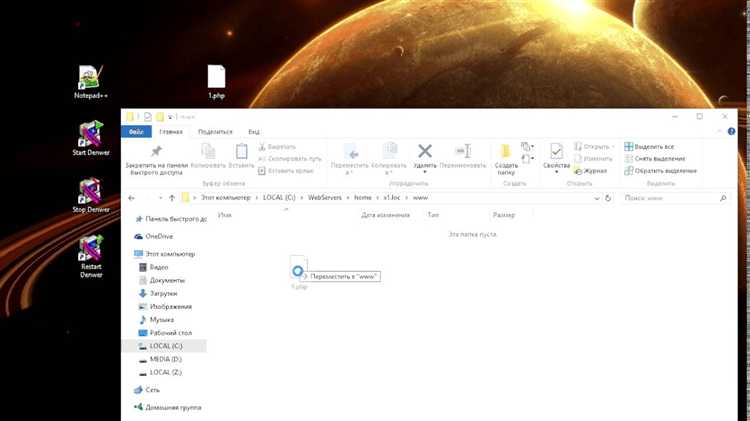Open Изображения in navigation pane
The height and width of the screenshot is (421, 750).
click(165, 307)
